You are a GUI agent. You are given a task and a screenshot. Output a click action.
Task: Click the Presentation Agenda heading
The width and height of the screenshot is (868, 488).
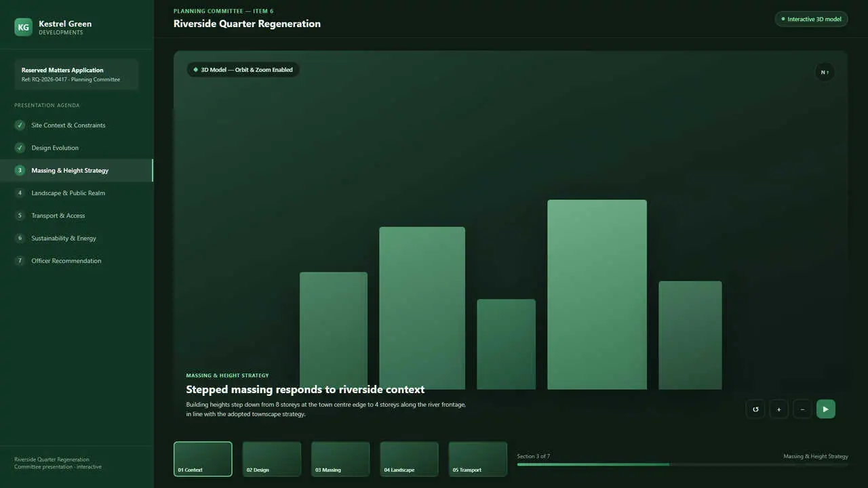[x=47, y=105]
